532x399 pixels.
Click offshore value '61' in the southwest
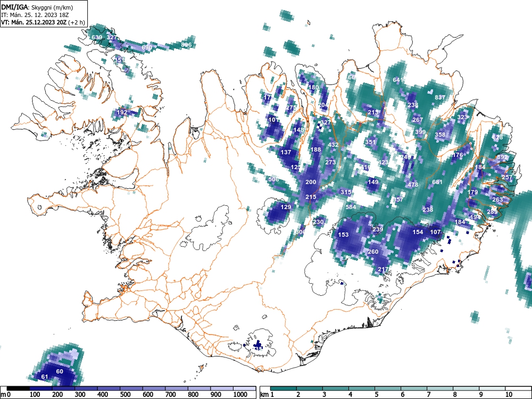coord(45,377)
